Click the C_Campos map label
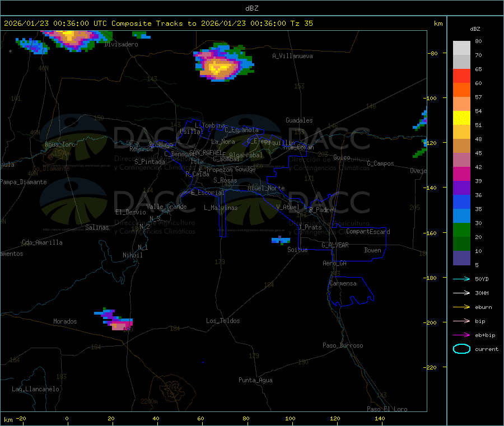 pos(381,163)
